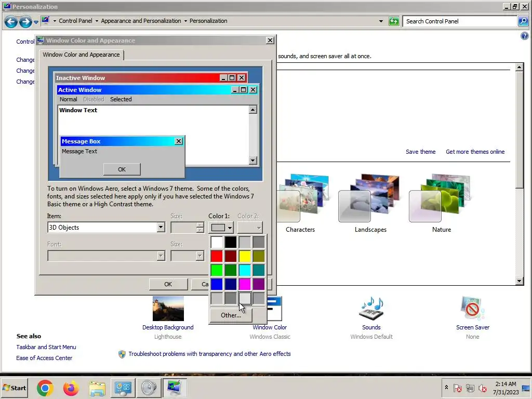
Task: Click OK button in Message Box preview
Action: 122,169
